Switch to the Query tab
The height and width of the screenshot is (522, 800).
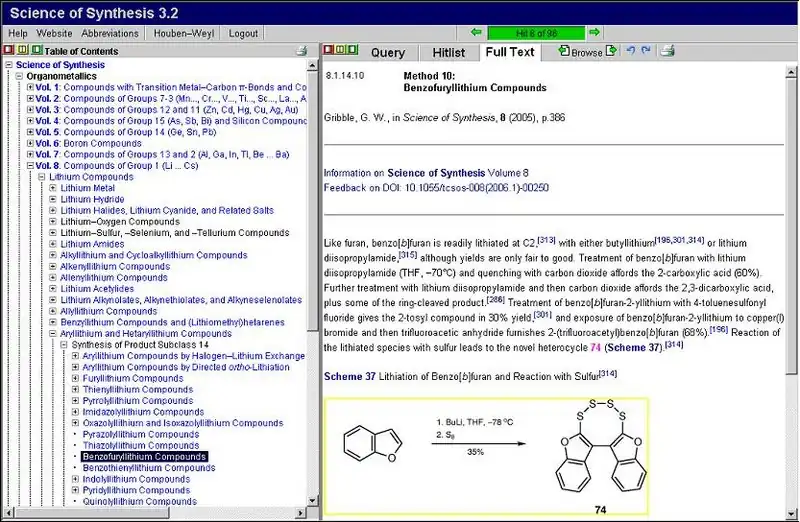click(388, 52)
